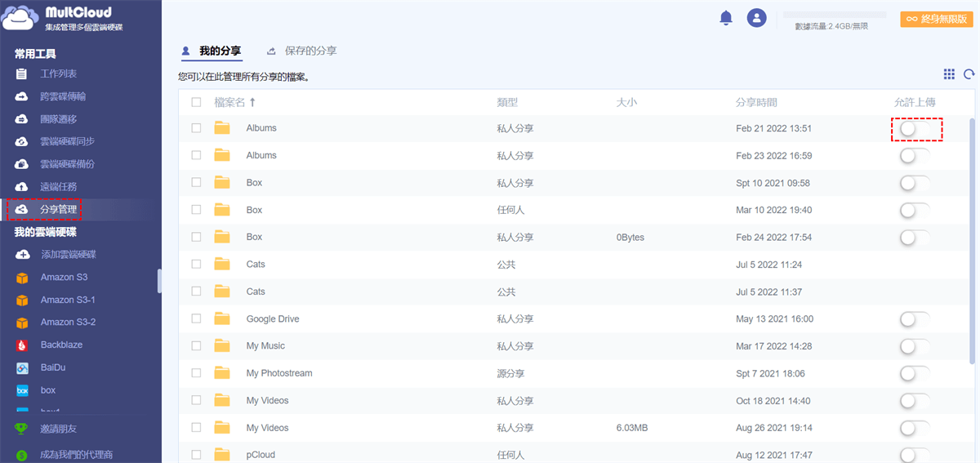Click the pCloud folder icon
Viewport: 980px width, 463px height.
222,455
